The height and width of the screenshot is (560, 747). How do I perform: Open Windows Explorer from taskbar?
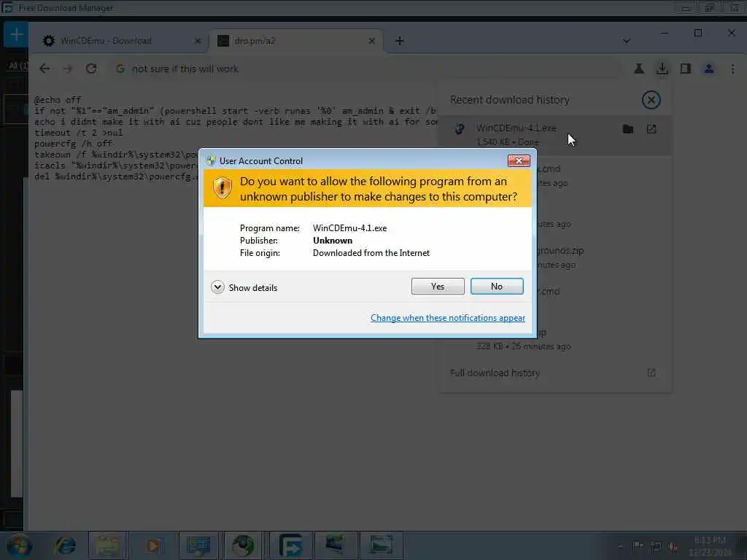pos(107,545)
